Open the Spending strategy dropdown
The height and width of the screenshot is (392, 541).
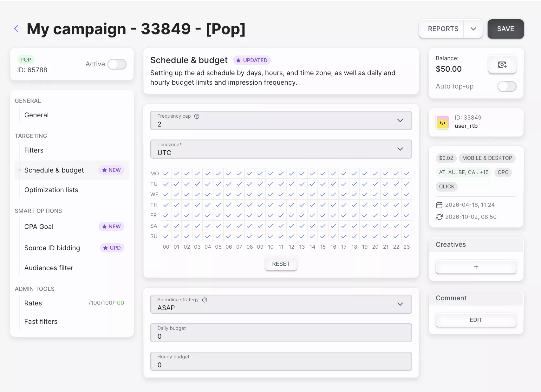click(281, 304)
